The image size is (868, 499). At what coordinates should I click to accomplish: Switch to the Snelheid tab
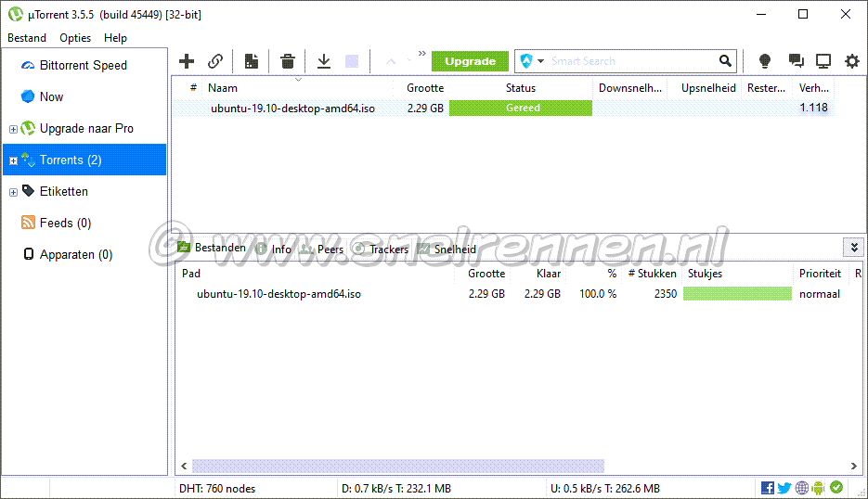pyautogui.click(x=447, y=249)
